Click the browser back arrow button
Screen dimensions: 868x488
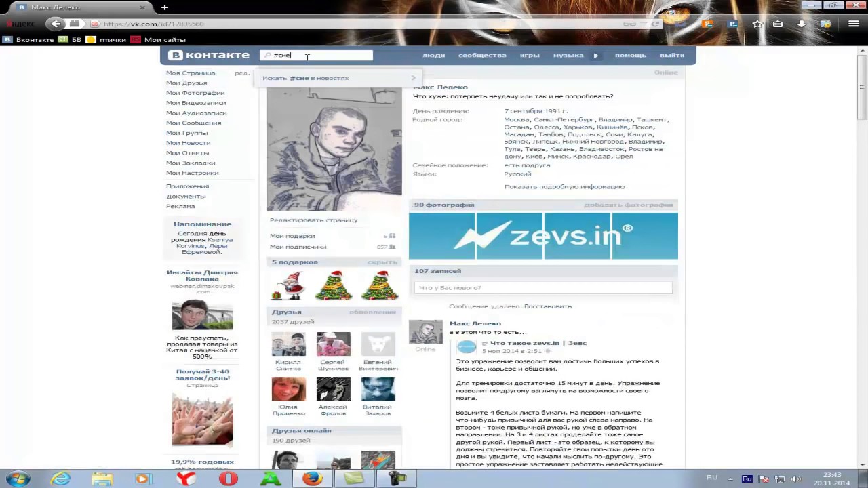point(56,24)
